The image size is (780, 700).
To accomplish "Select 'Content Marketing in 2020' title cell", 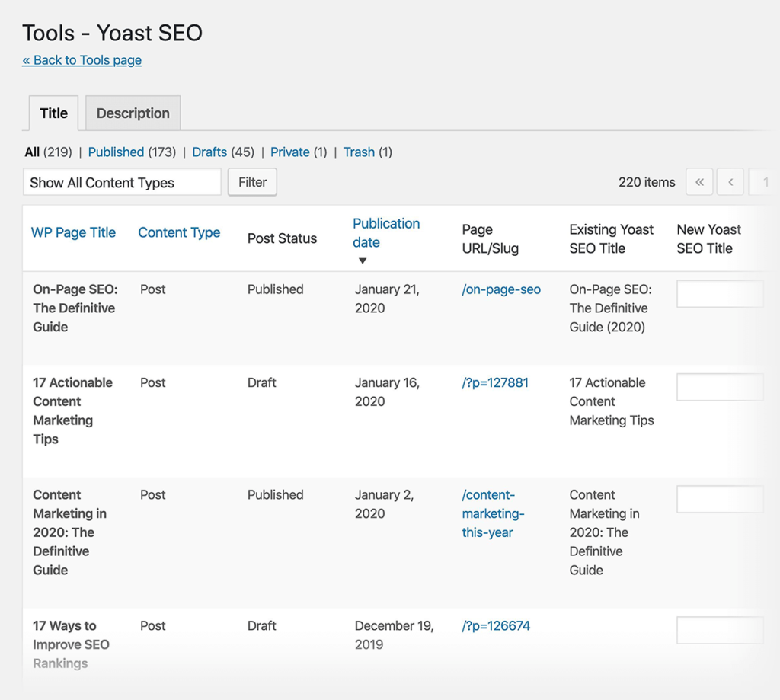I will (69, 532).
